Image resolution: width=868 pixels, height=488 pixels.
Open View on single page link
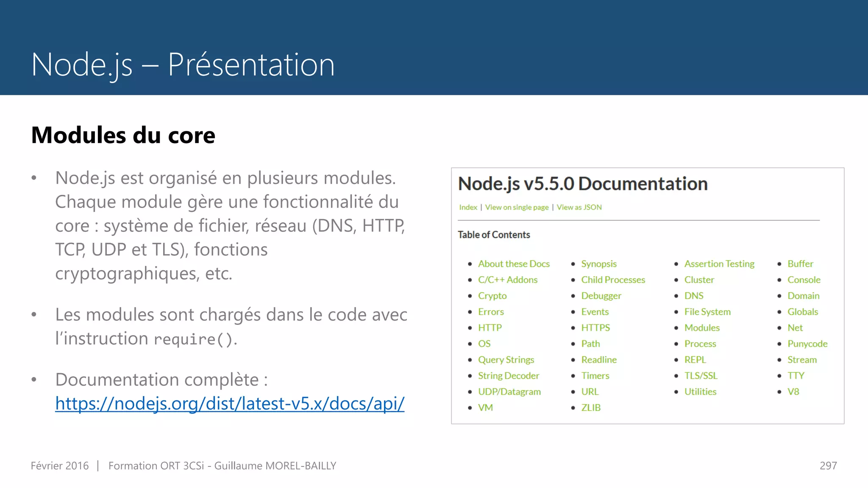[517, 207]
